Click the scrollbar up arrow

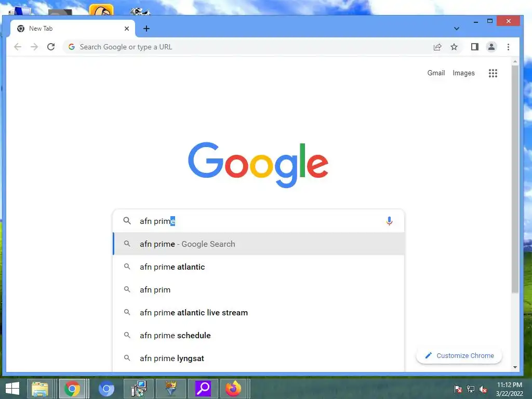[515, 62]
